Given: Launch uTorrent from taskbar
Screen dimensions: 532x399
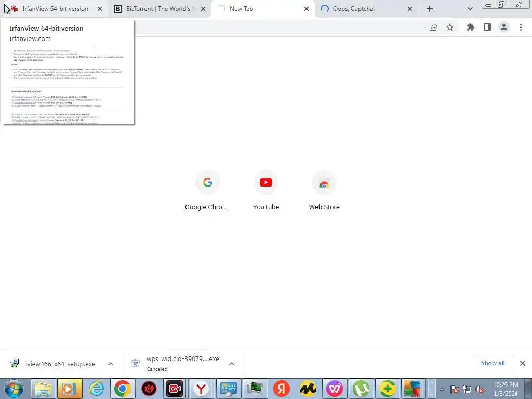Looking at the screenshot, I should click(x=361, y=389).
